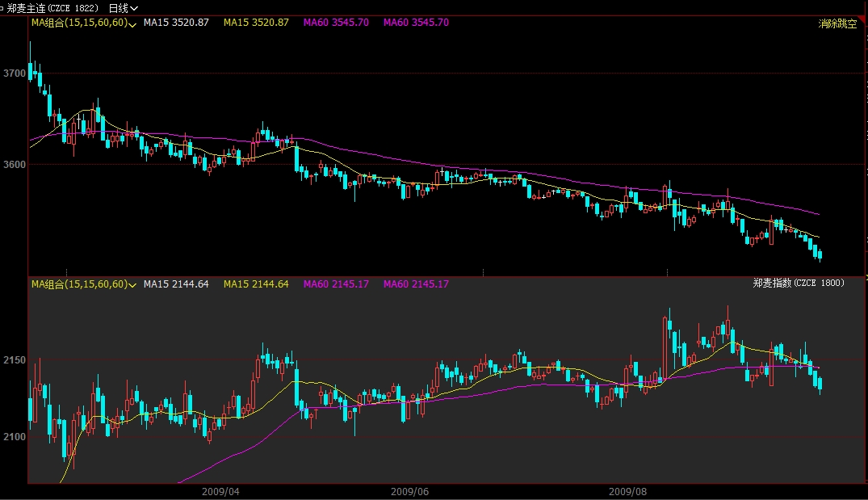The width and height of the screenshot is (868, 500).
Task: Jump to 2009/08 on the time axis
Action: [x=627, y=491]
